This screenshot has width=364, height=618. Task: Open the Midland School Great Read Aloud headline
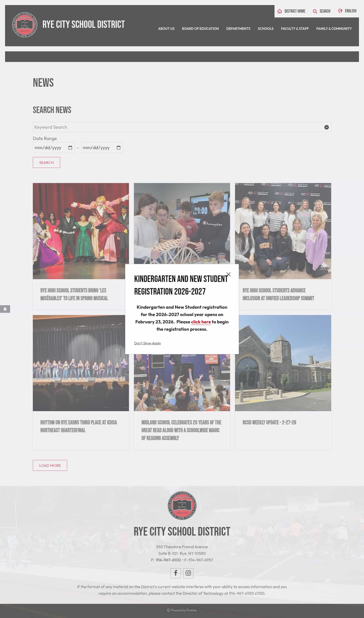coord(181,430)
